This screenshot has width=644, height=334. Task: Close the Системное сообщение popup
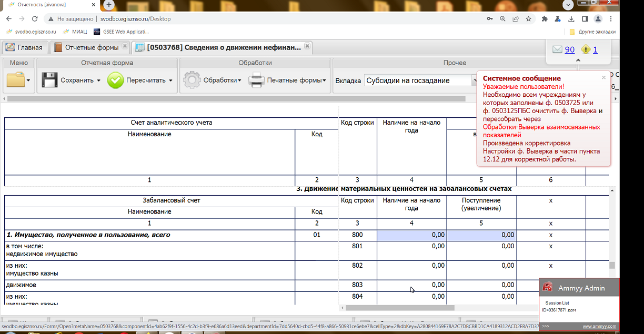pos(603,77)
